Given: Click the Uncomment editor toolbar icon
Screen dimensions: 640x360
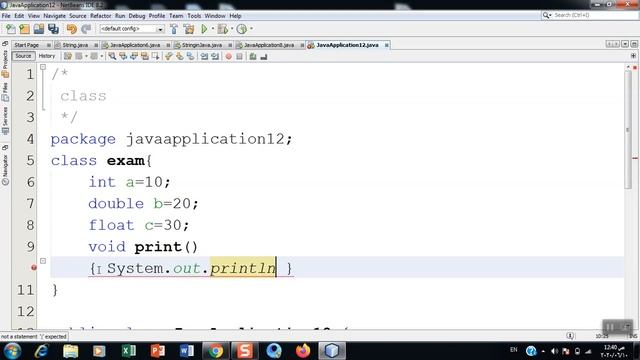Looking at the screenshot, I should tap(264, 56).
